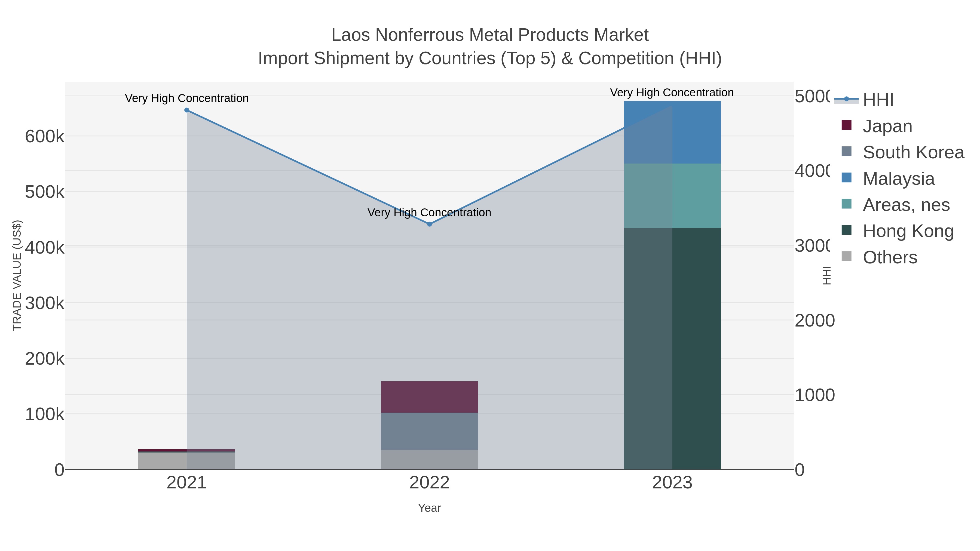Select the Malaysia bar segment in 2023
The width and height of the screenshot is (980, 551).
pos(672,132)
